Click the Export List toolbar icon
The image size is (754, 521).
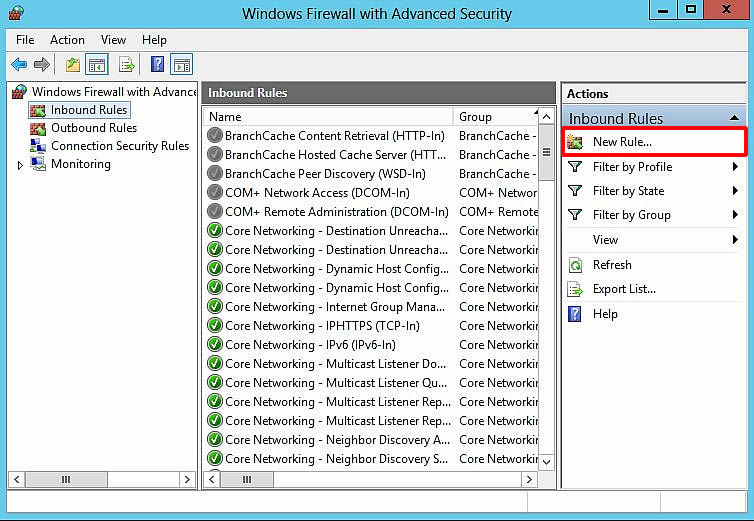[x=127, y=65]
